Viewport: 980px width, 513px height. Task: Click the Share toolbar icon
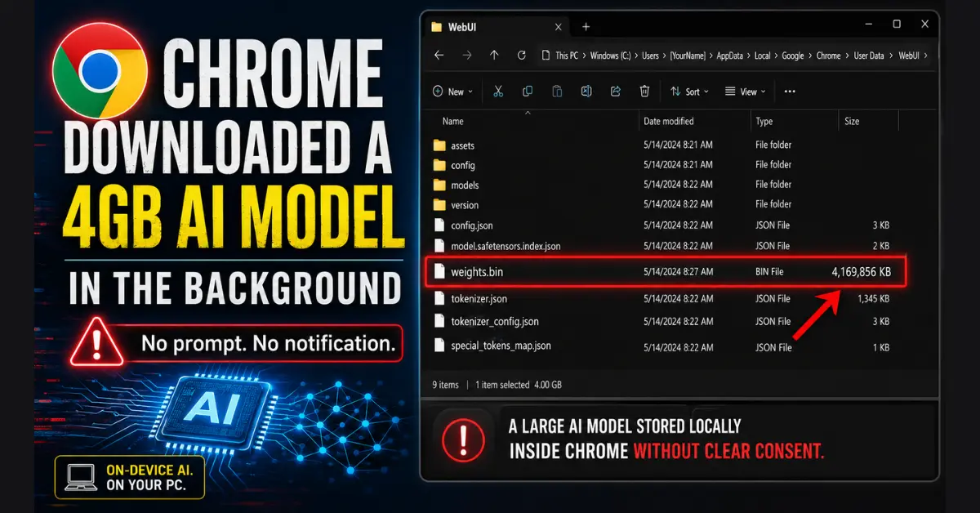tap(616, 91)
